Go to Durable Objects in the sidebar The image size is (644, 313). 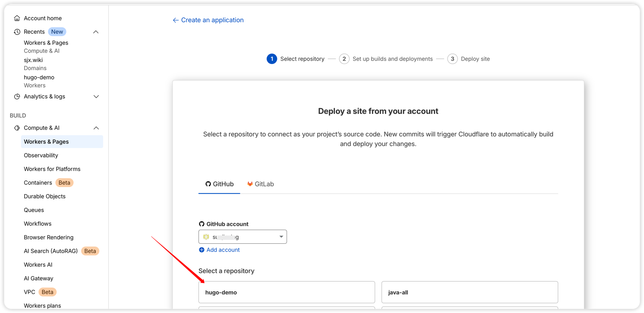[45, 196]
